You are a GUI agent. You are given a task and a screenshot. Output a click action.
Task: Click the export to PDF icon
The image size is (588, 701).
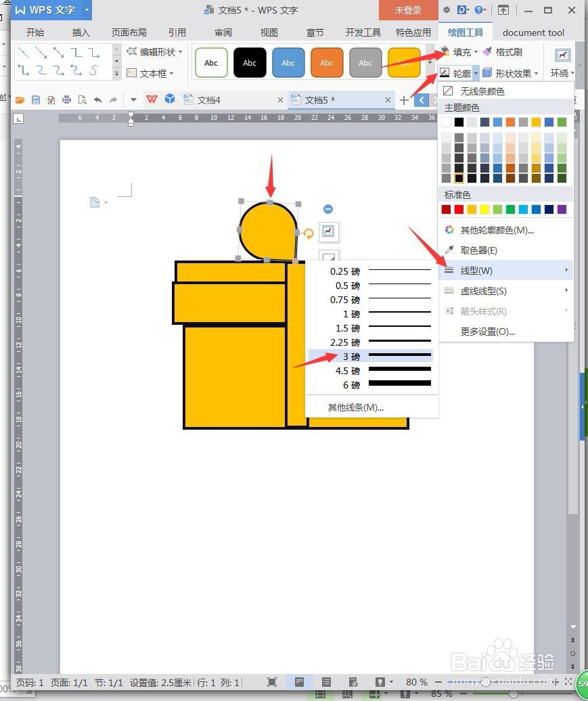tap(51, 99)
